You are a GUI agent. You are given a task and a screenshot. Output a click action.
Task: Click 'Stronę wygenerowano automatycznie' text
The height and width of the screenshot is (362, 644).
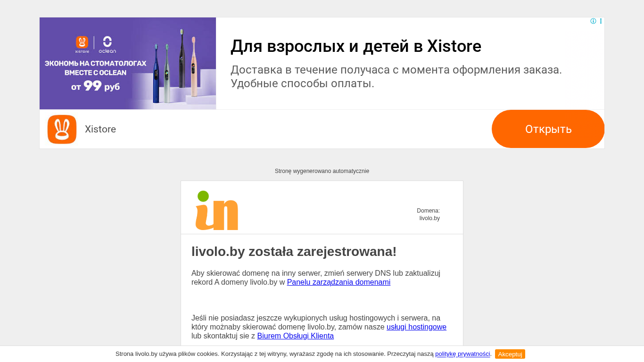(322, 171)
